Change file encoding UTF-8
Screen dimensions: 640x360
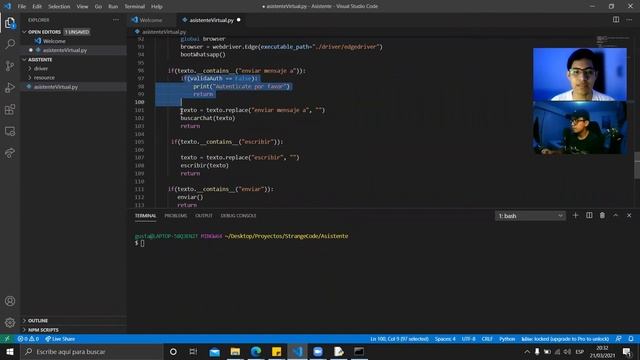coord(469,339)
